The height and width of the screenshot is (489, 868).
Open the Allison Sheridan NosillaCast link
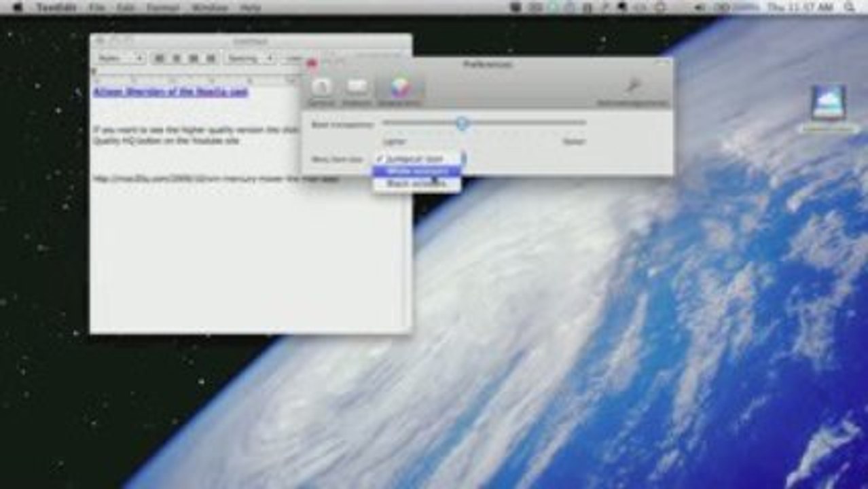[170, 92]
